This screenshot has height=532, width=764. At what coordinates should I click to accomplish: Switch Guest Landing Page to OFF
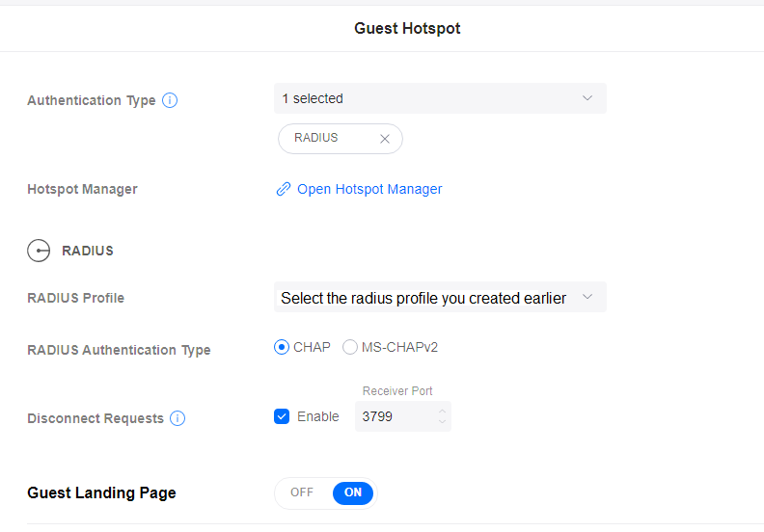pos(302,492)
